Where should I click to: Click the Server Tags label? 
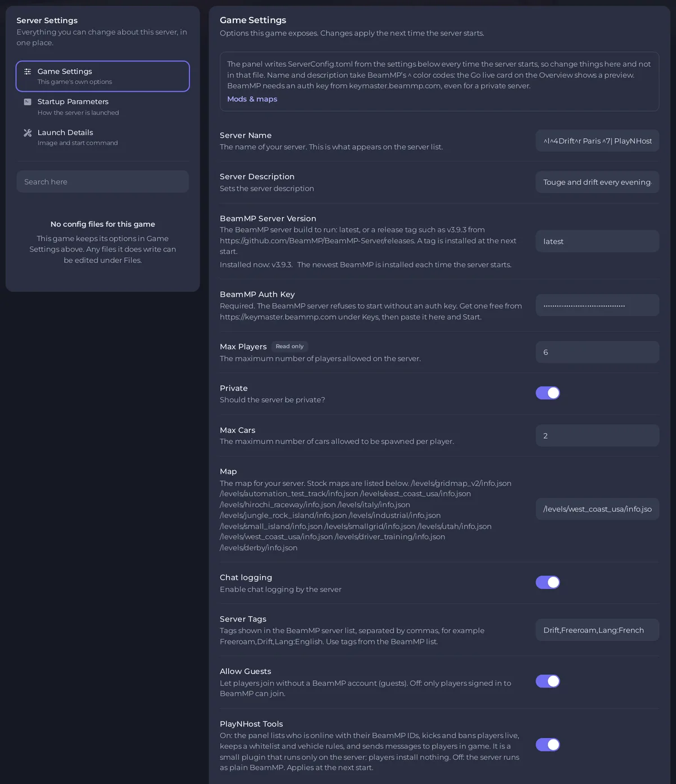[243, 619]
